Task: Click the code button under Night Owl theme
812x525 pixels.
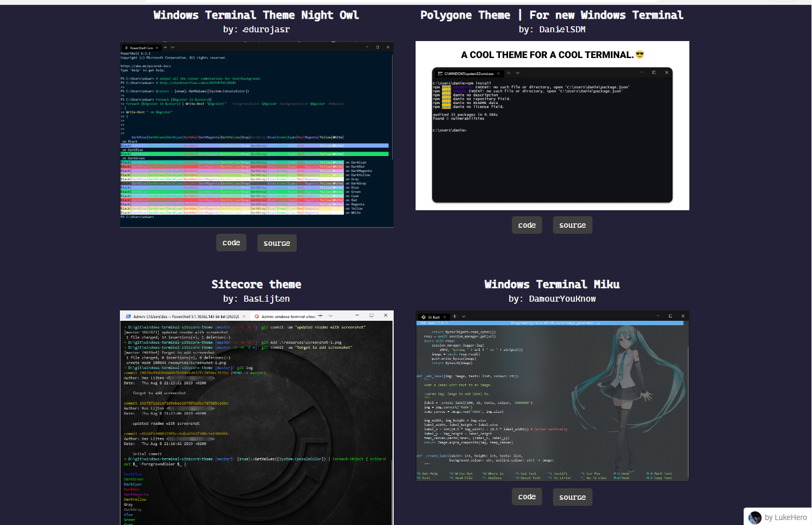Action: [x=231, y=243]
